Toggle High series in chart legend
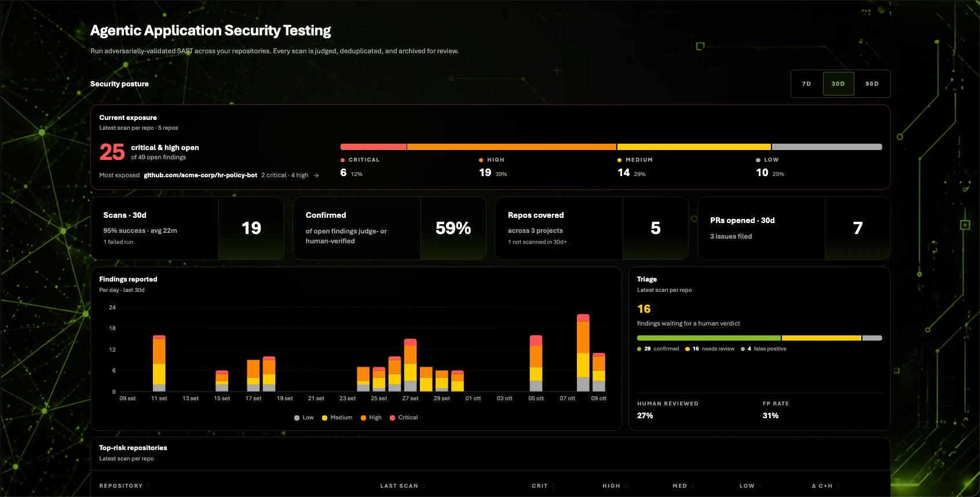The width and height of the screenshot is (980, 497). tap(371, 418)
